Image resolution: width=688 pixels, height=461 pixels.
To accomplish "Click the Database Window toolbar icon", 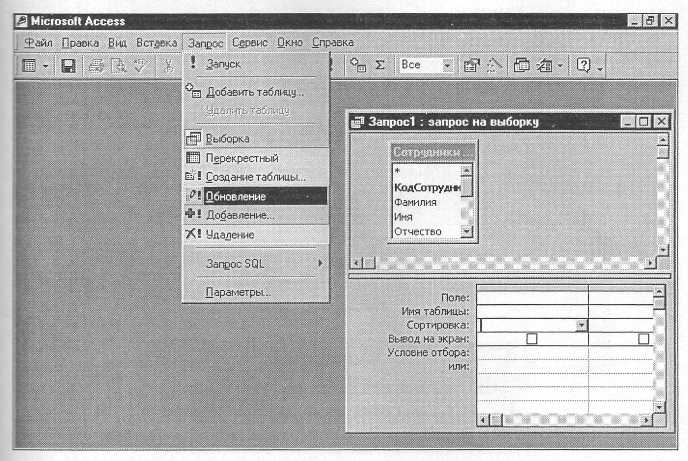I will coord(522,65).
